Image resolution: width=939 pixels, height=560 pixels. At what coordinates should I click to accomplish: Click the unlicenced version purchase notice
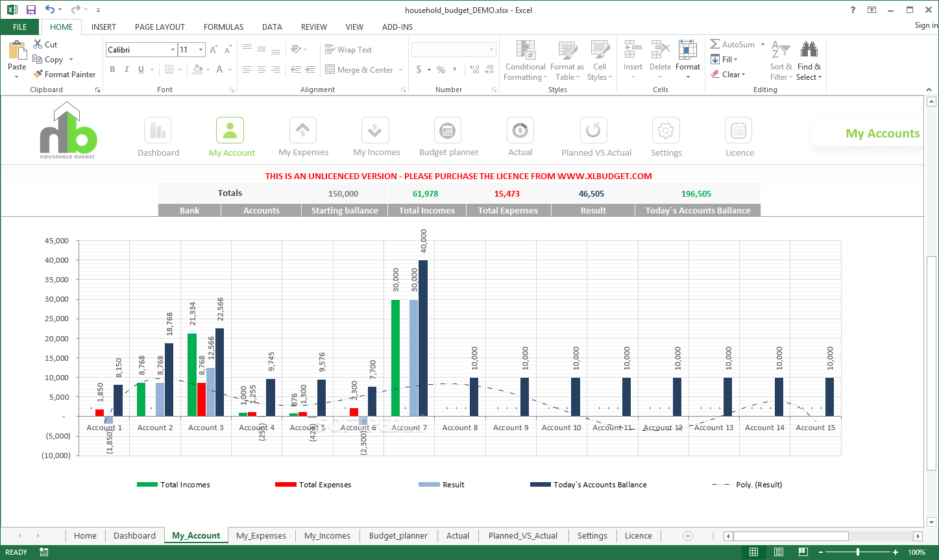click(458, 176)
